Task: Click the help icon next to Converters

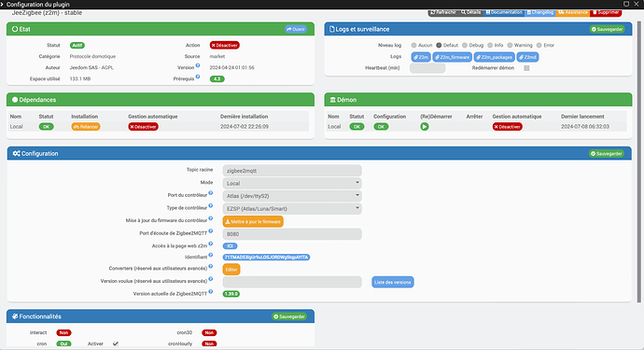Action: 211,266
